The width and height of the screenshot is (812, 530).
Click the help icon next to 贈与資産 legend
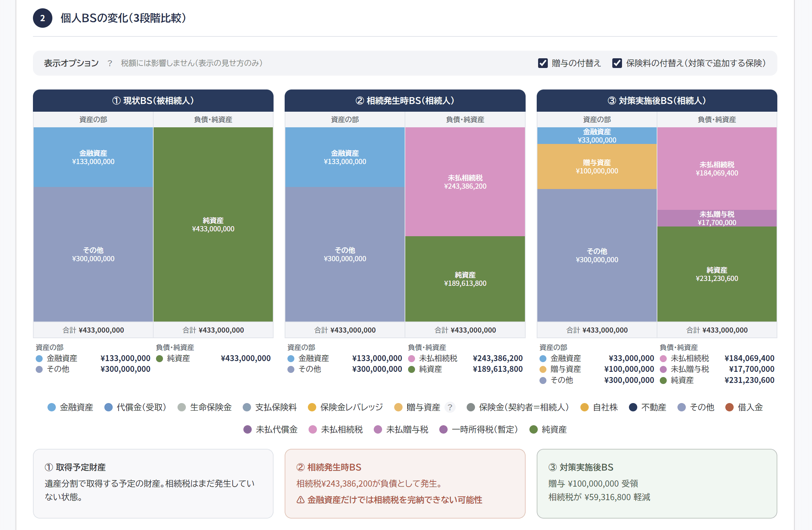point(450,407)
